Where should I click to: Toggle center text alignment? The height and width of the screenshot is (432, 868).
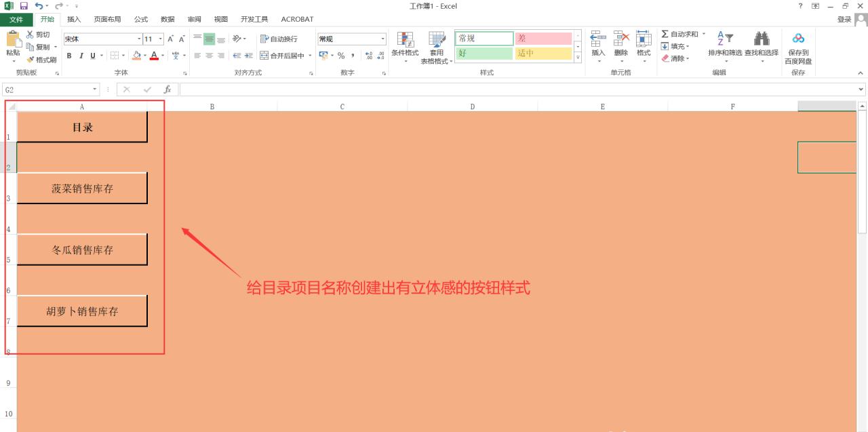[210, 56]
